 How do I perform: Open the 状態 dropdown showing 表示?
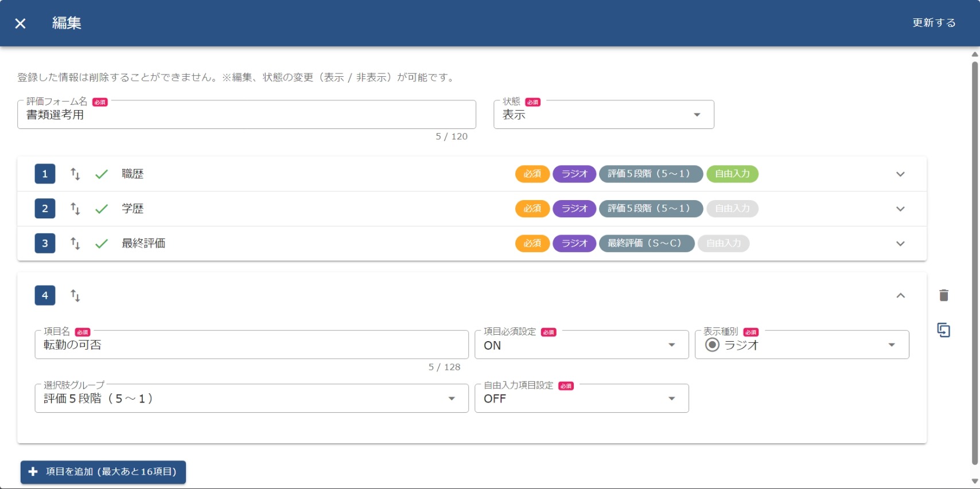point(603,115)
